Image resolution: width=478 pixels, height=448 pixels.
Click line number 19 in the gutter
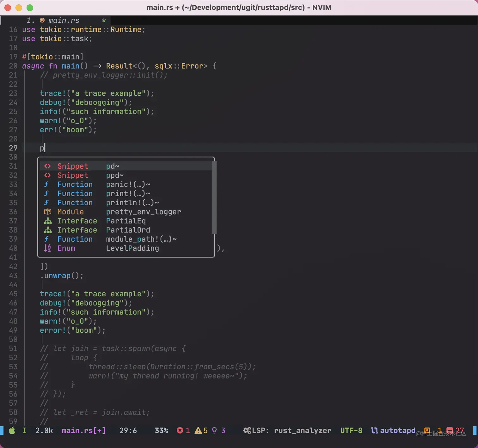click(x=13, y=57)
